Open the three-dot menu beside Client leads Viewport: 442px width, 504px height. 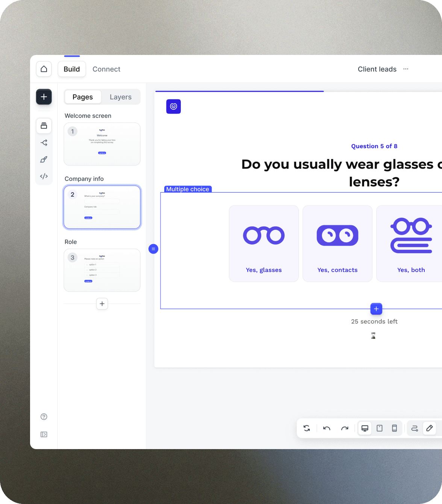pyautogui.click(x=406, y=69)
